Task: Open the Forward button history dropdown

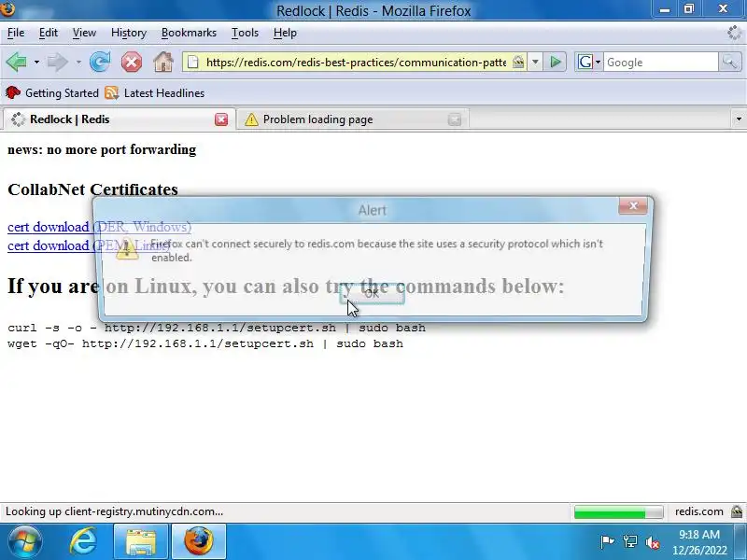Action: tap(78, 62)
